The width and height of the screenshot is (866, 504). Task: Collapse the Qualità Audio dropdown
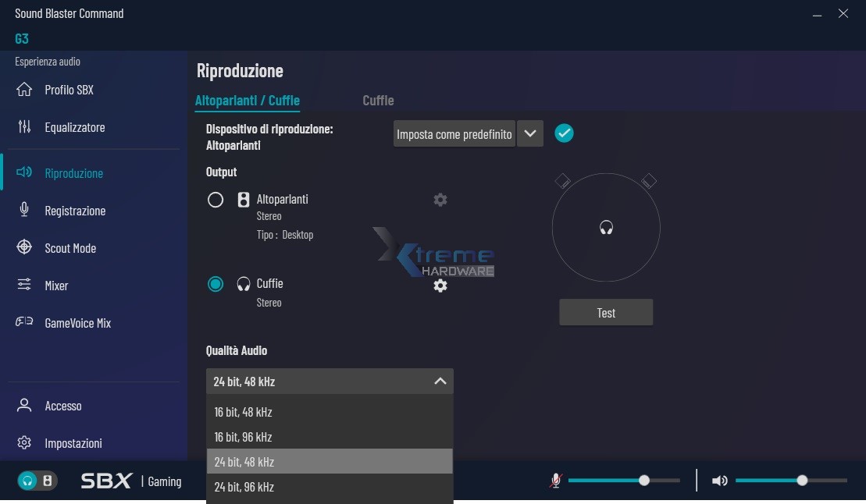(440, 382)
